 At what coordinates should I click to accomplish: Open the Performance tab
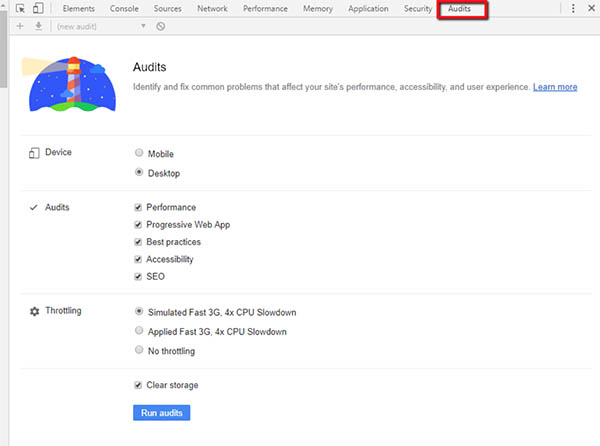[265, 8]
